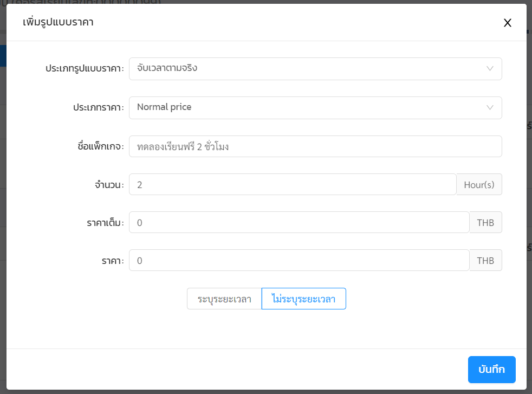Viewport: 532px width, 394px height.
Task: Click into the ราคา input field
Action: (x=299, y=261)
